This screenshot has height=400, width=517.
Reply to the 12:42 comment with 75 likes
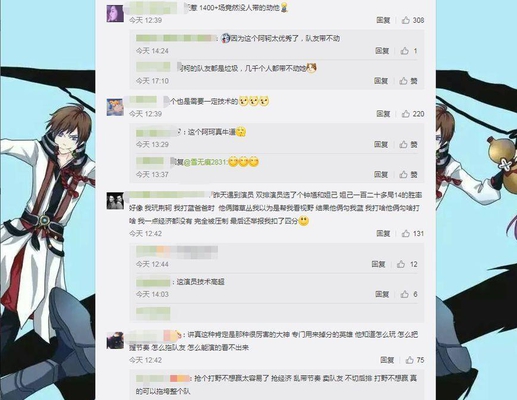[387, 360]
